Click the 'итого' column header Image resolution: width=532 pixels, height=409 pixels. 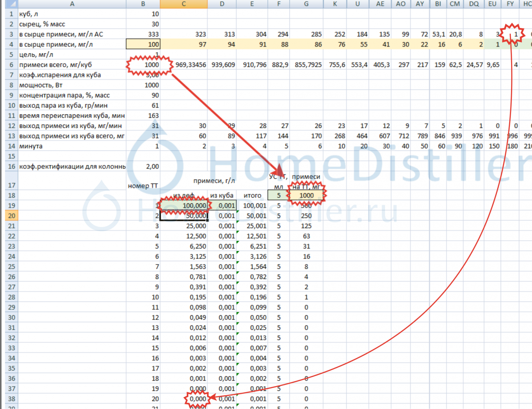click(252, 195)
